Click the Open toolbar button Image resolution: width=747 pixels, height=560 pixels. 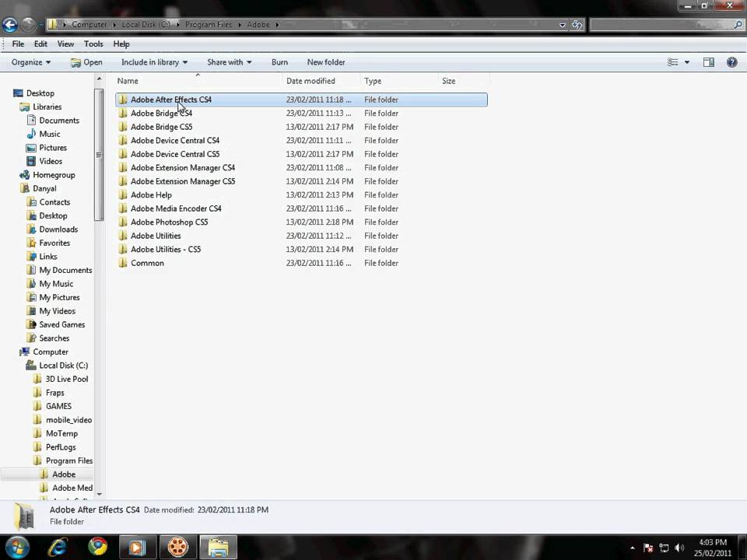coord(86,62)
